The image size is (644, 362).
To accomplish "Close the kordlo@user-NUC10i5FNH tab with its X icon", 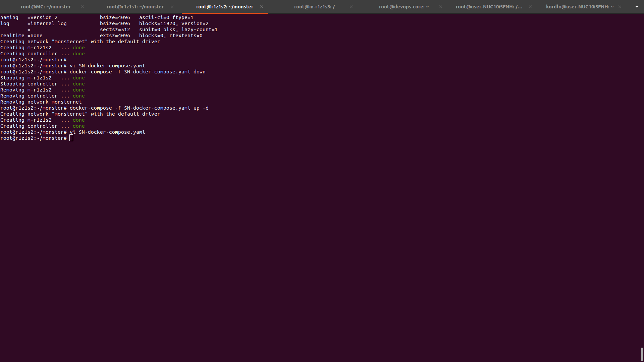I will coord(620,7).
